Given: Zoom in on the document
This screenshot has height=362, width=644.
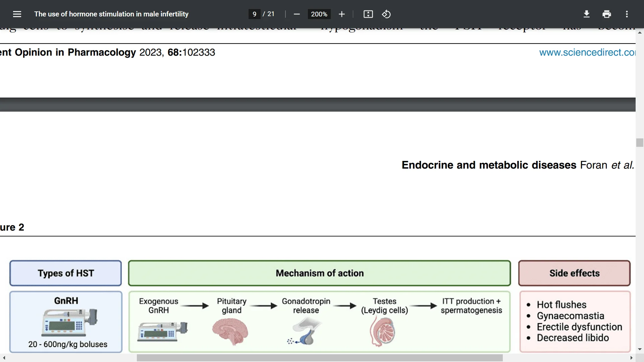Looking at the screenshot, I should pyautogui.click(x=341, y=14).
